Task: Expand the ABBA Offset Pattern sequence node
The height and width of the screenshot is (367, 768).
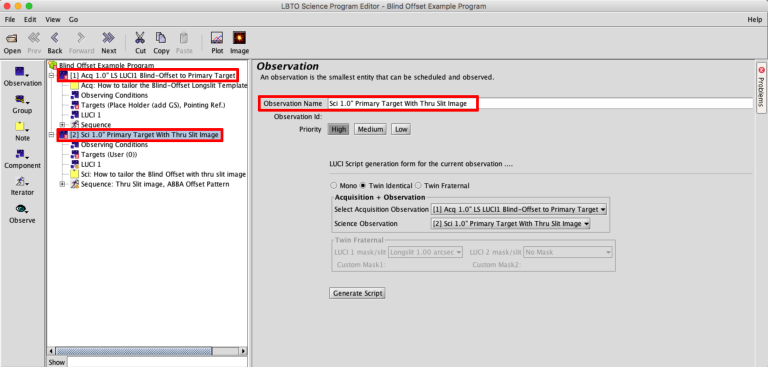Action: [62, 184]
